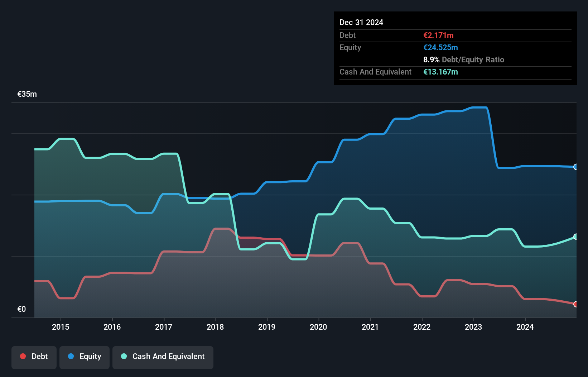Screen dimensions: 588x377
Task: Click the €13.167m cash value
Action: click(440, 72)
